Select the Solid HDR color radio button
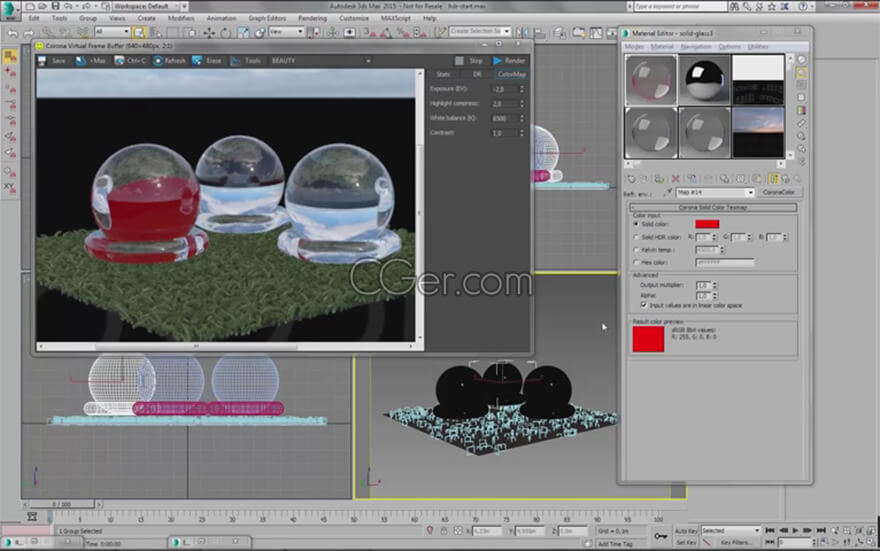The width and height of the screenshot is (880, 551). click(636, 237)
